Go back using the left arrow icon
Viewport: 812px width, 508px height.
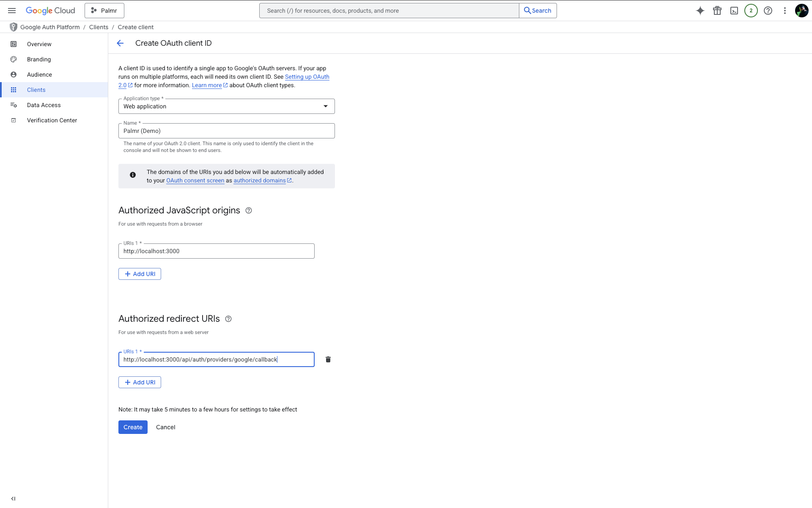tap(120, 43)
